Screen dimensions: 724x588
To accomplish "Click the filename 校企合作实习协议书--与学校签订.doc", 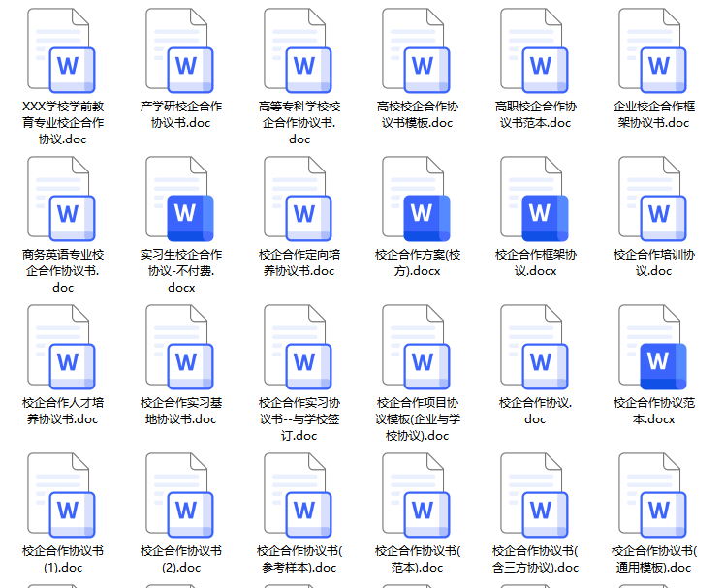I will (299, 419).
